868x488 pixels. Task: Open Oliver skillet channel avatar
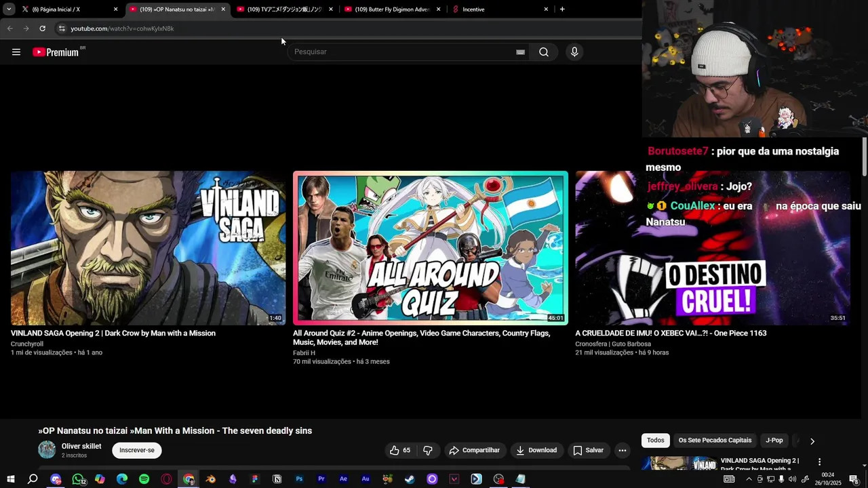(47, 450)
